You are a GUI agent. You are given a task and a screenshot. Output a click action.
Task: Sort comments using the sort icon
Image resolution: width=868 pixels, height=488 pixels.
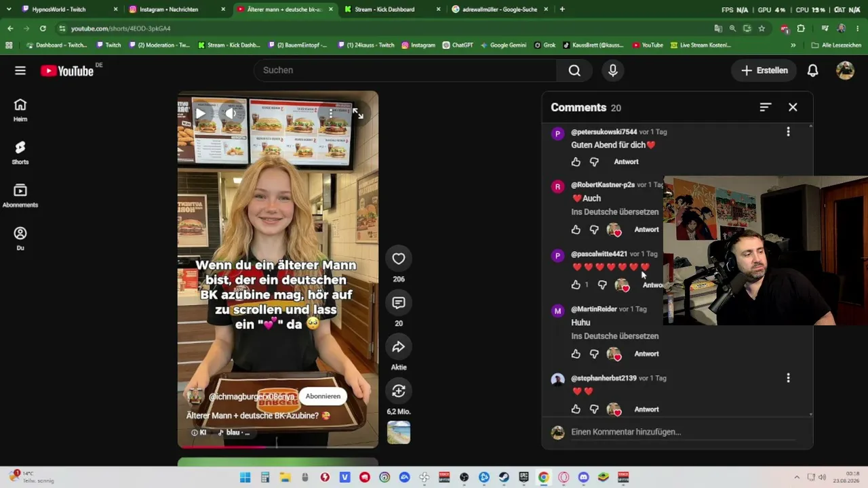point(766,107)
